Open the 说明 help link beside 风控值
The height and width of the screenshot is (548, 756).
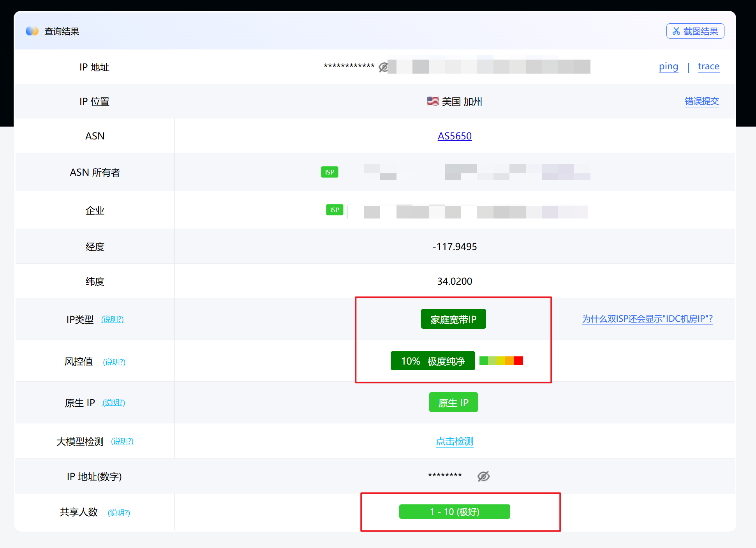point(114,362)
